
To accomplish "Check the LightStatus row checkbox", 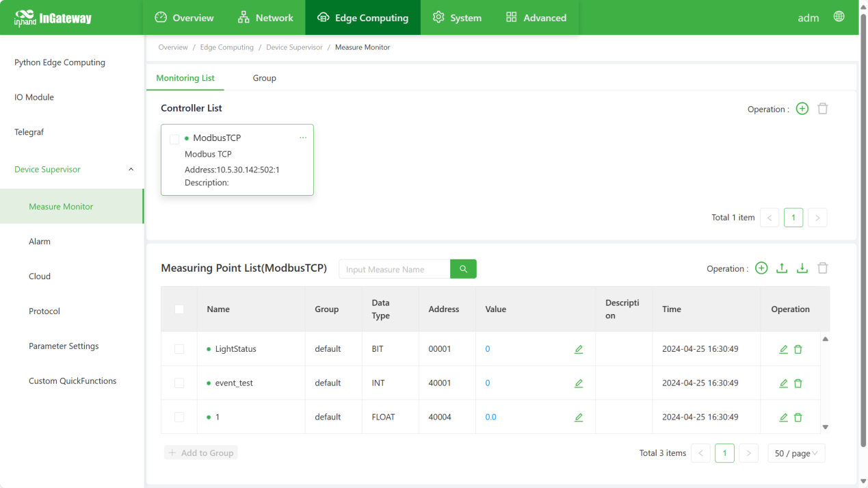I will point(179,349).
